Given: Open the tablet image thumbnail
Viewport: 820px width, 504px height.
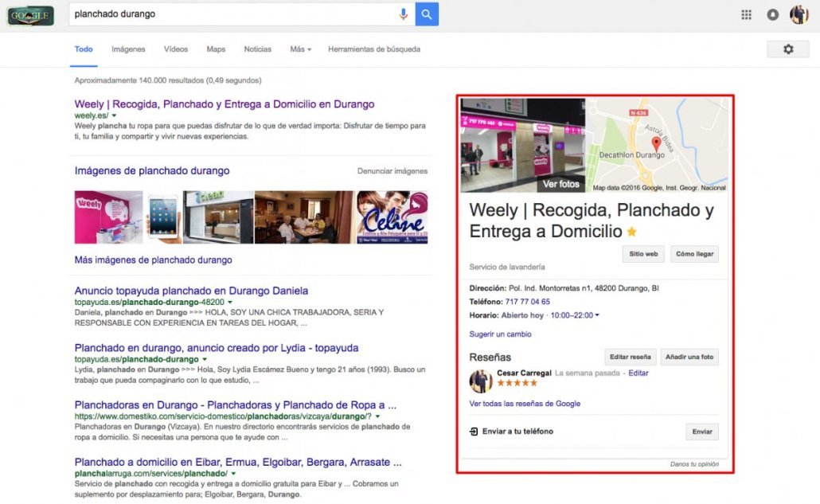Looking at the screenshot, I should pyautogui.click(x=162, y=217).
